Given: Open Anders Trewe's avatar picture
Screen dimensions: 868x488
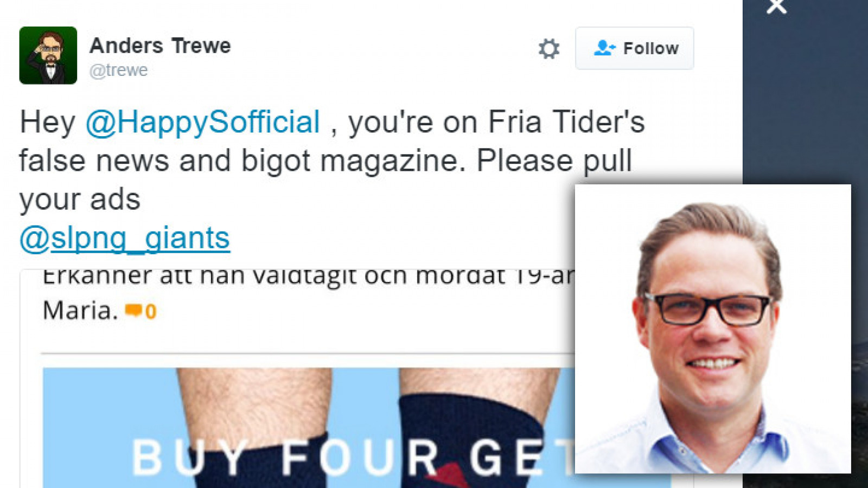Looking at the screenshot, I should [48, 55].
